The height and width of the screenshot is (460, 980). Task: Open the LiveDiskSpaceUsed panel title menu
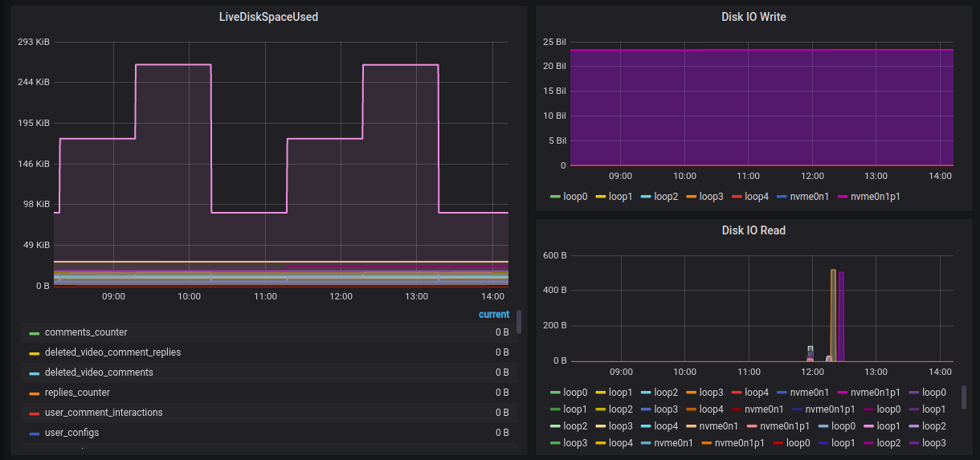pos(268,17)
